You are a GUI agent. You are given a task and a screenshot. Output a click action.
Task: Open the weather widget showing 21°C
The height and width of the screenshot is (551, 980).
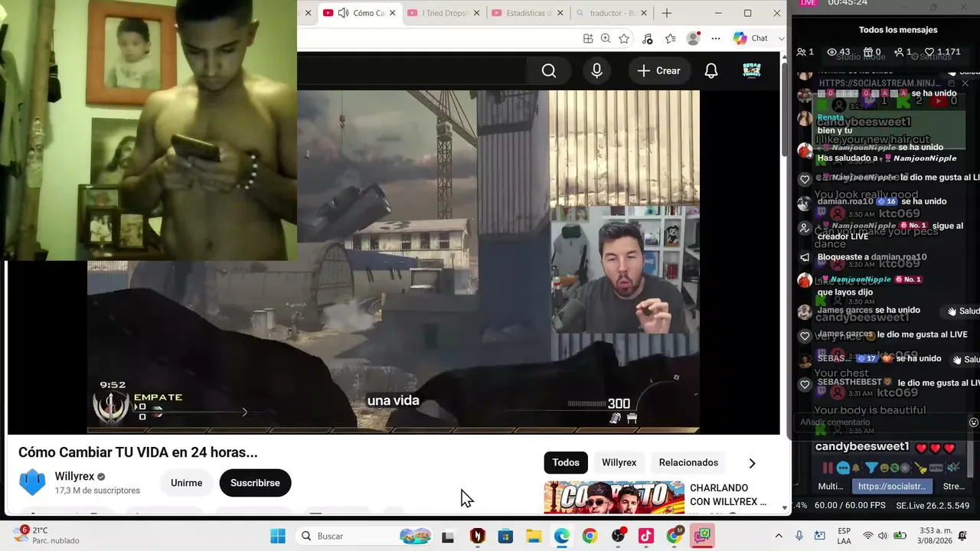[x=46, y=535]
